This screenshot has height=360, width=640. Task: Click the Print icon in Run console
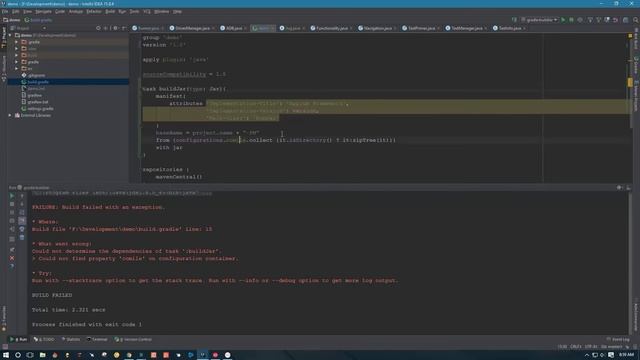tap(22, 229)
